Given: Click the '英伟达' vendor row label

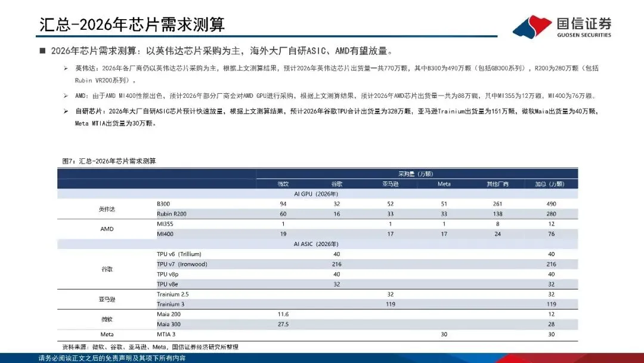Looking at the screenshot, I should pos(107,209).
